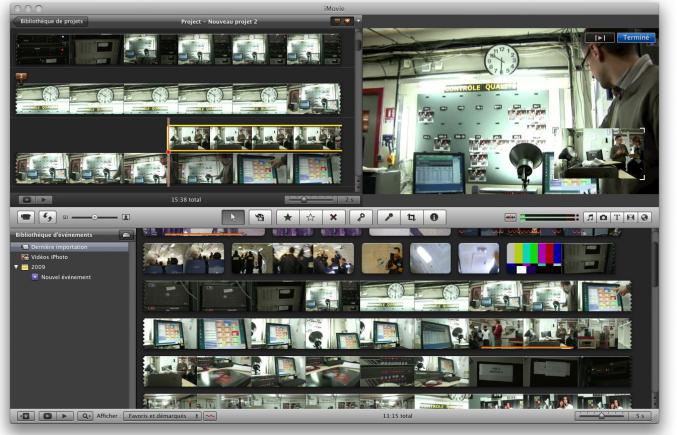Play selected events from beginning
This screenshot has width=677, height=435.
(x=65, y=416)
